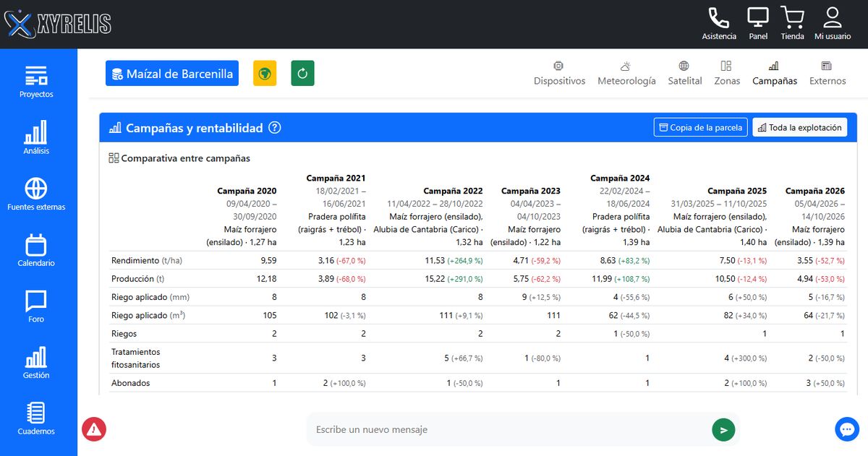
Task: Click the Campaña 2020 column header
Action: [x=247, y=191]
